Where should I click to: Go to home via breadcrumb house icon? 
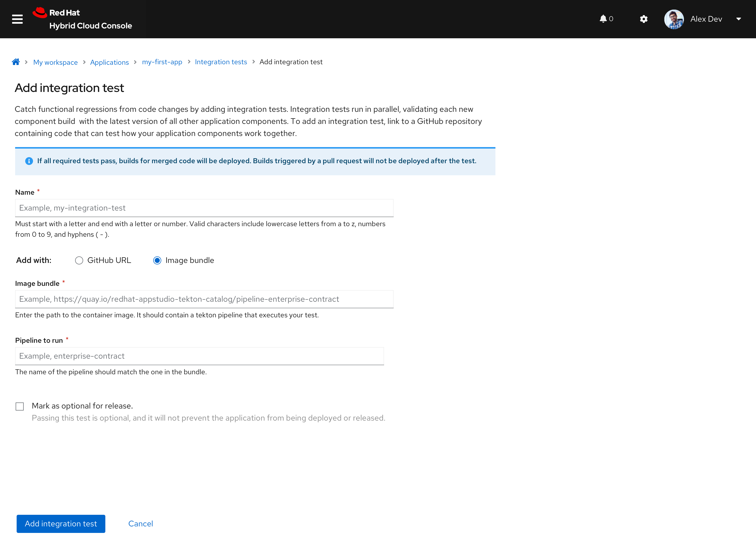[16, 62]
